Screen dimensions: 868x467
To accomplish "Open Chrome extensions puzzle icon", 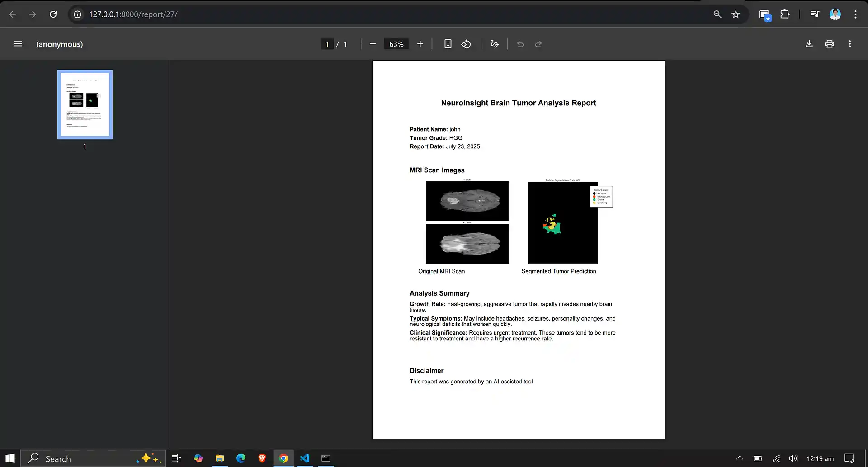I will (785, 14).
